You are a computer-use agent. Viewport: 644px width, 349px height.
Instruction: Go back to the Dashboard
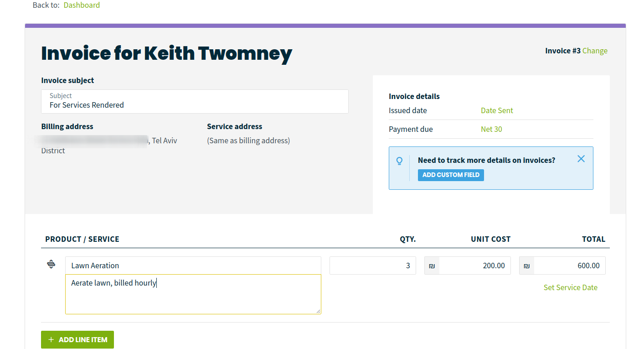point(82,5)
